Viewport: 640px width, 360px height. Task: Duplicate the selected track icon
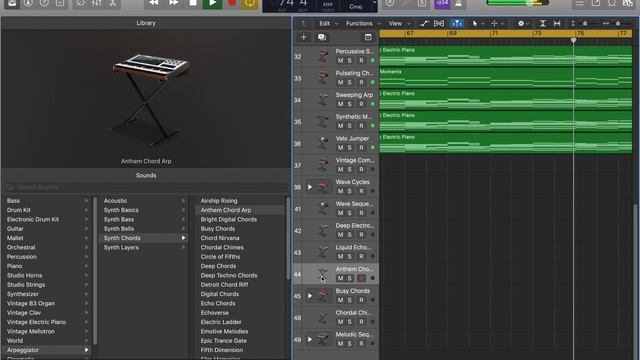(322, 37)
